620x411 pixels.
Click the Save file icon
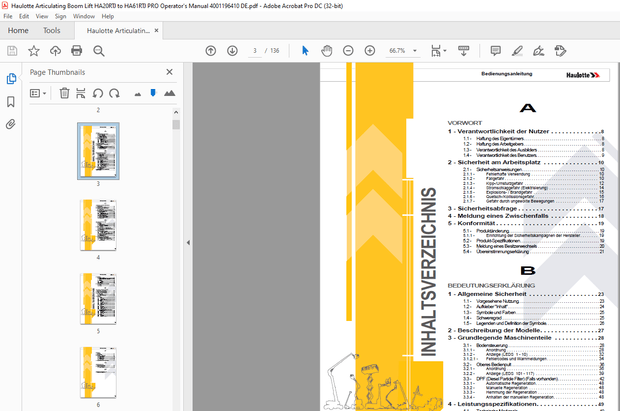(x=12, y=51)
